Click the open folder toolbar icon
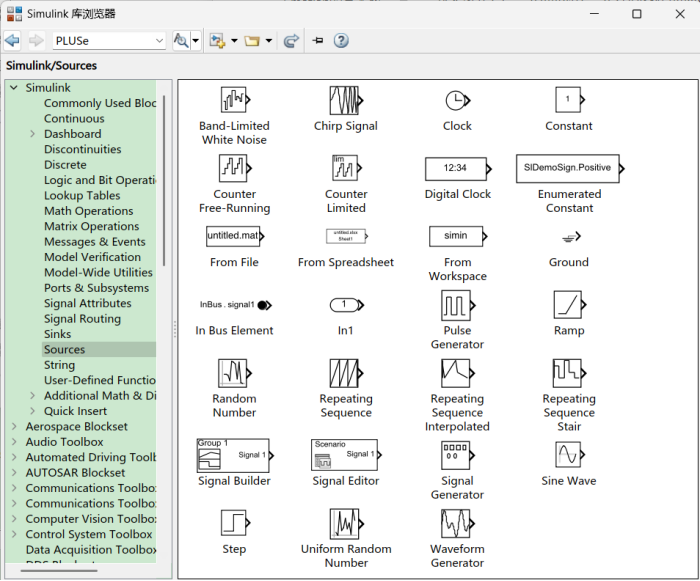The width and height of the screenshot is (700, 581). pyautogui.click(x=252, y=41)
